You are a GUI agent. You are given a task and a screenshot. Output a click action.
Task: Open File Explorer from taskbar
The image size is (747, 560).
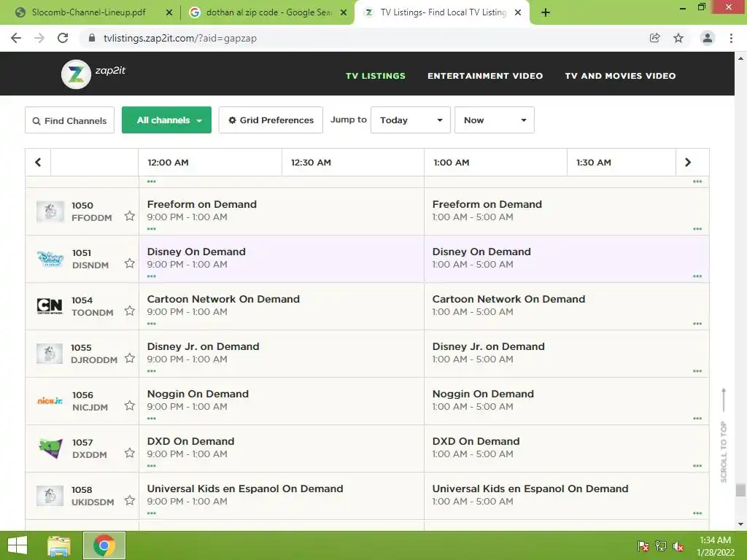[58, 545]
